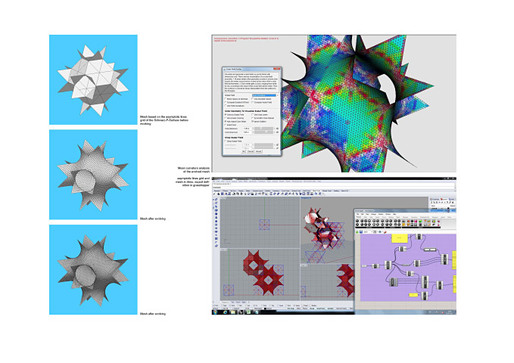Click the large yellow panel in Grasshopper canvas
This screenshot has height=363, width=514.
click(x=399, y=238)
